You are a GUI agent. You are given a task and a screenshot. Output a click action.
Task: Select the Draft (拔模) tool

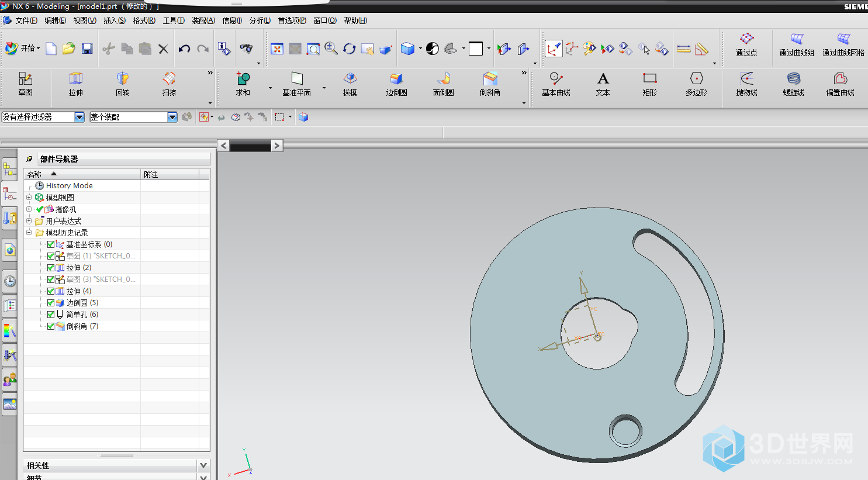point(350,84)
